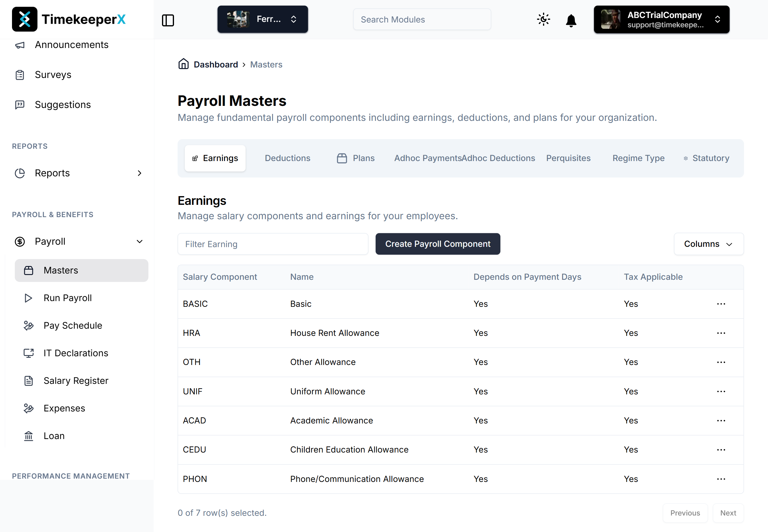Select the Surveys clipboard icon
Viewport: 768px width, 532px height.
(x=20, y=75)
